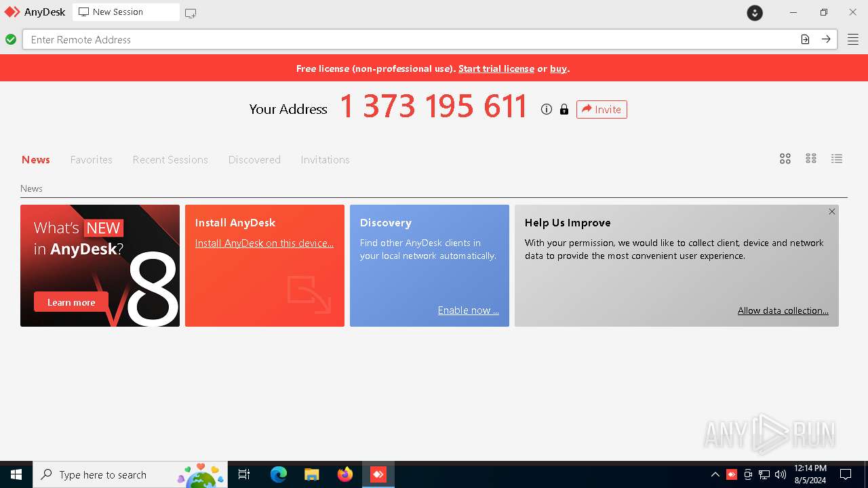Select the New Session tab

[x=126, y=12]
